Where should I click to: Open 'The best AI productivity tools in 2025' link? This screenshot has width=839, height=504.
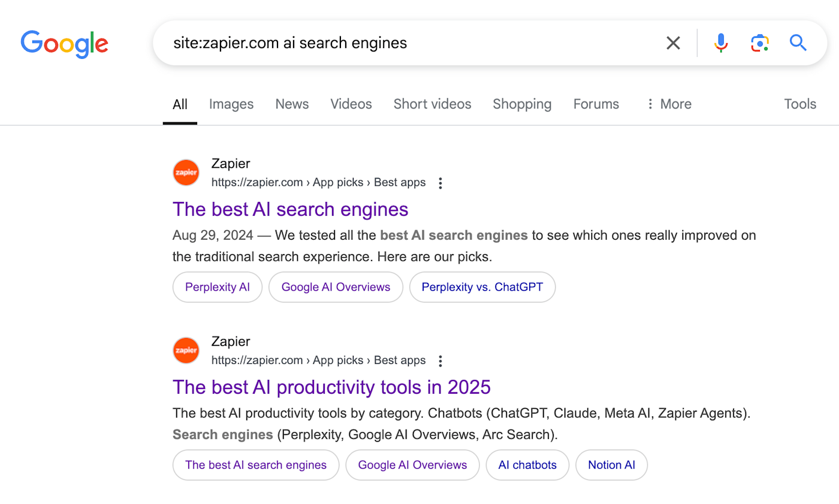[331, 387]
